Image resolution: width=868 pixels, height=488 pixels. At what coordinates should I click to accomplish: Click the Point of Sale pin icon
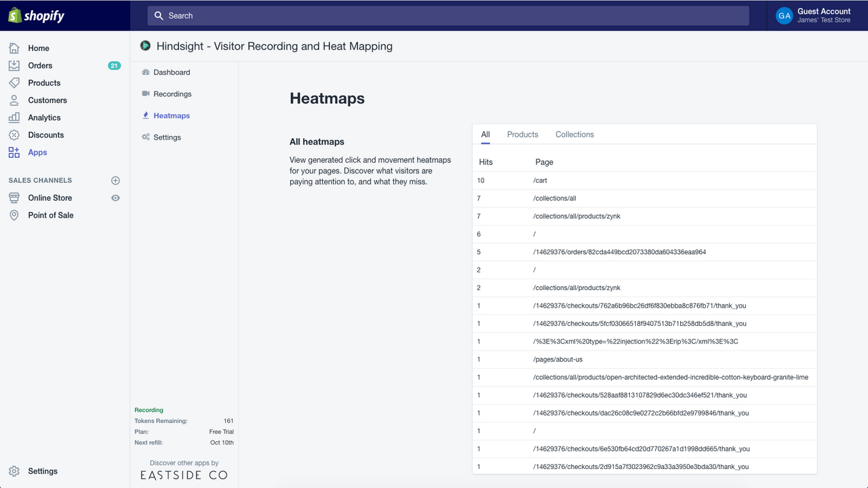click(14, 215)
